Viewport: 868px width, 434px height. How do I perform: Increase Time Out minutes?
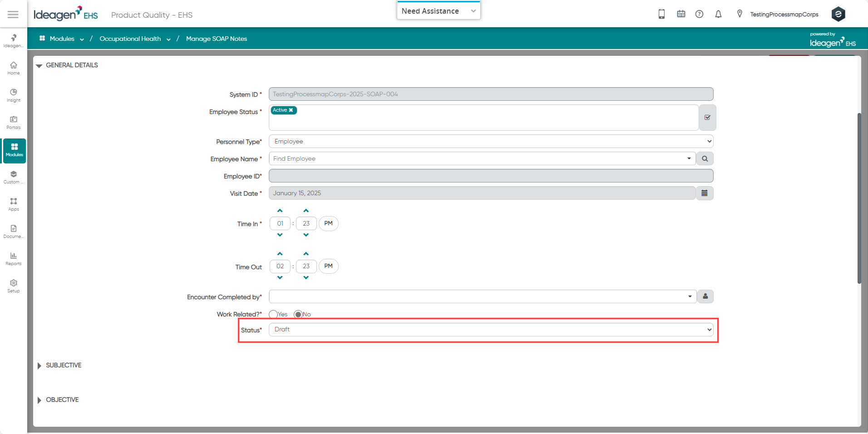(x=306, y=254)
